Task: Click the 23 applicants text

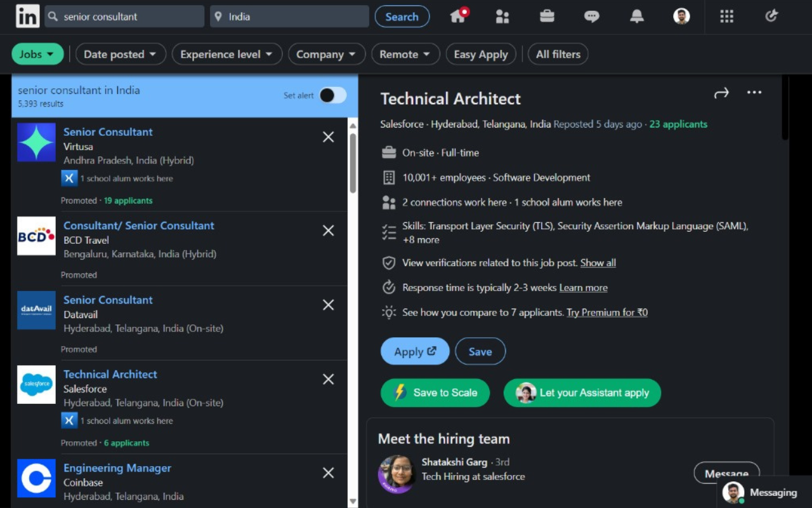Action: click(678, 124)
